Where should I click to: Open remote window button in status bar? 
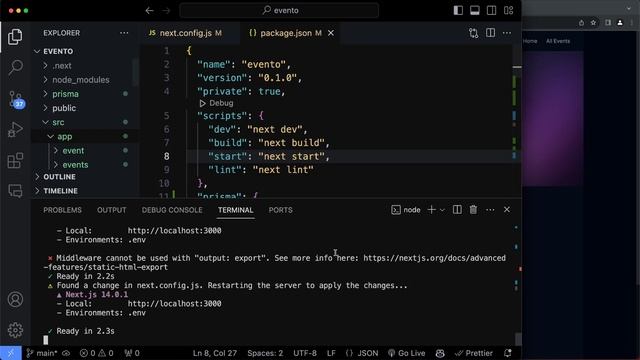[11, 353]
